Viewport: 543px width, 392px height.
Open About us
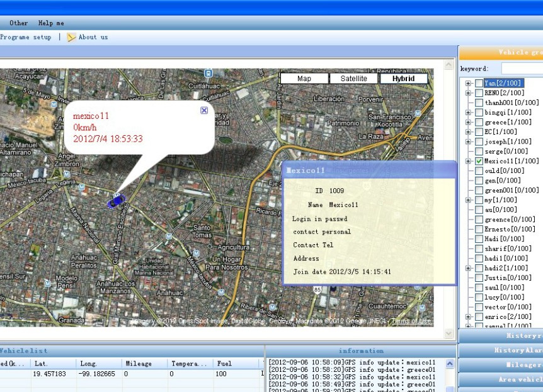[x=93, y=37]
